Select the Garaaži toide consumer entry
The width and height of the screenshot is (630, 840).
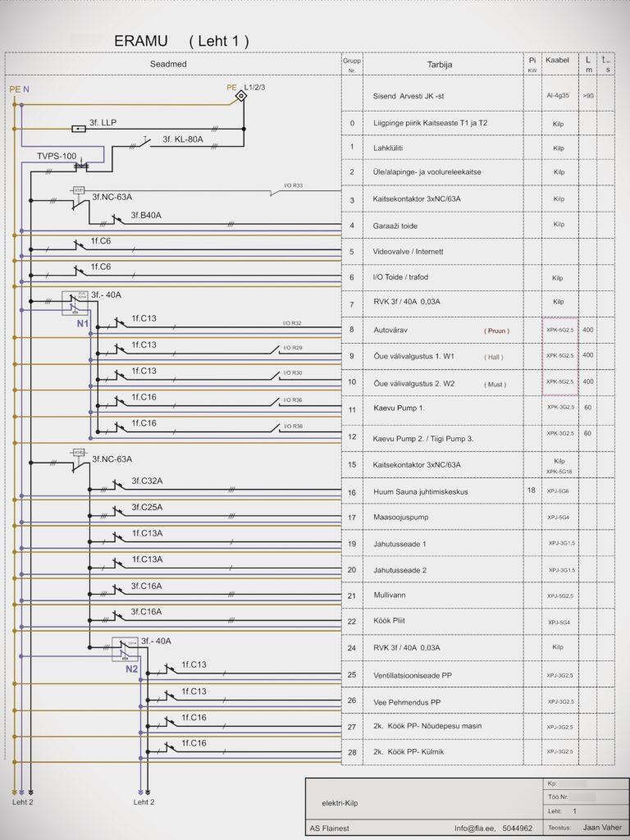[402, 225]
